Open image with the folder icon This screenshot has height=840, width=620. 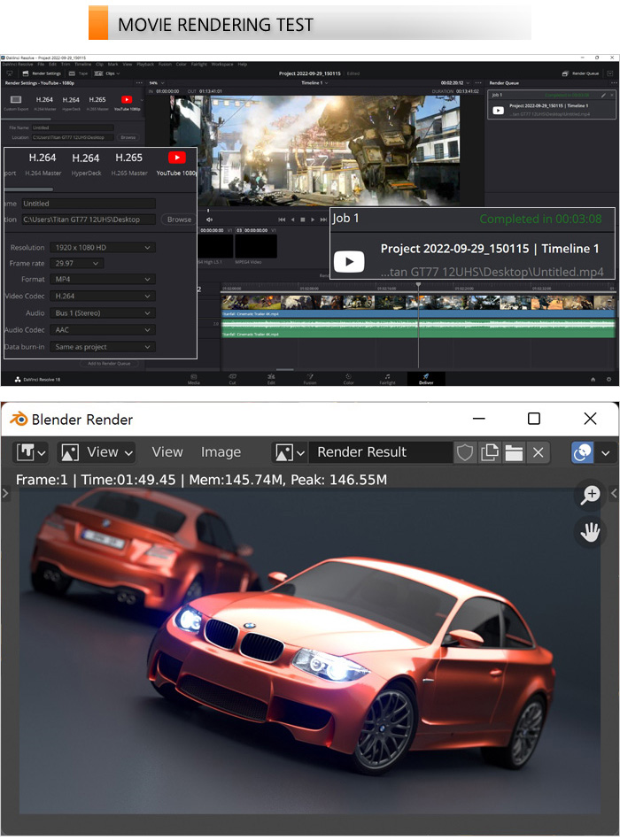point(514,452)
